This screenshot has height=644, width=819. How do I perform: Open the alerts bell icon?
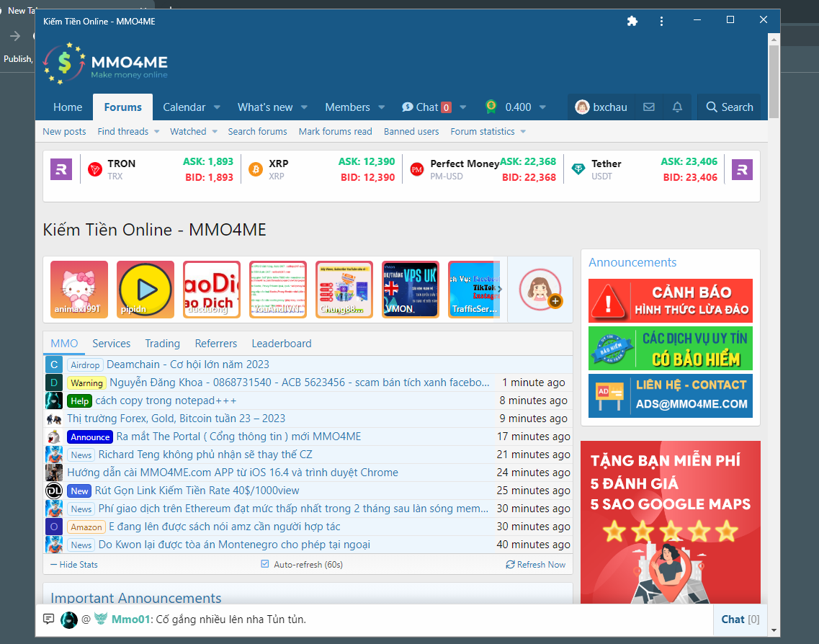click(x=677, y=107)
